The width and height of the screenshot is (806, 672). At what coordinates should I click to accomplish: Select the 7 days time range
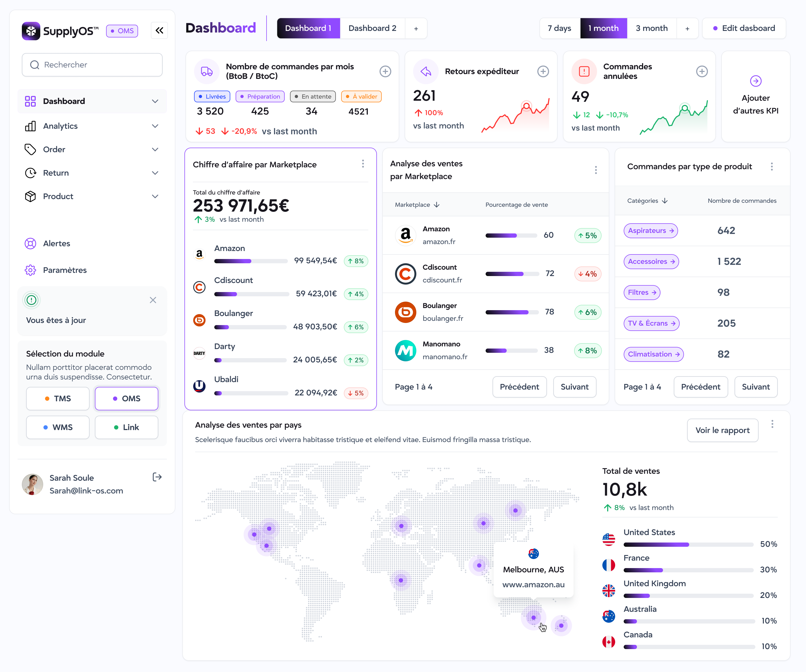(x=559, y=29)
